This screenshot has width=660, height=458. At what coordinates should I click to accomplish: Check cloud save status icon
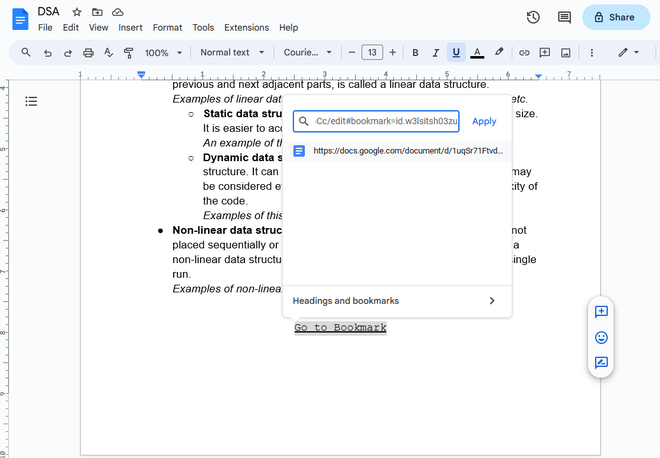(117, 12)
